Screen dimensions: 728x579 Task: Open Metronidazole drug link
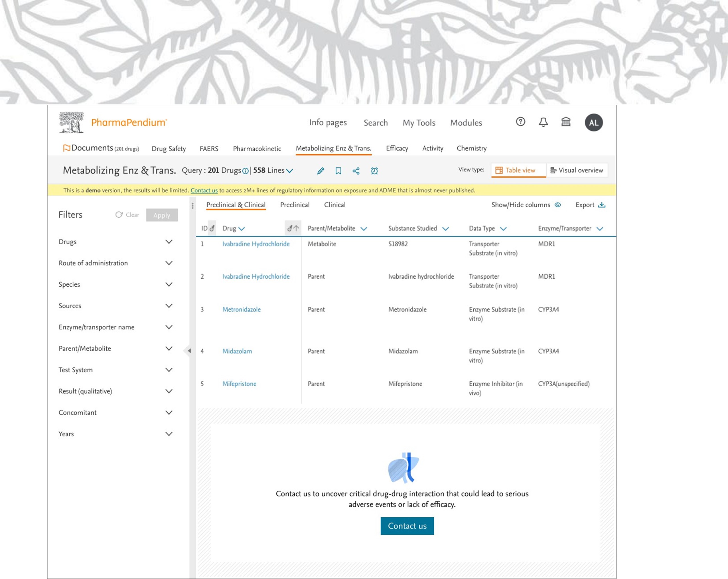point(242,309)
